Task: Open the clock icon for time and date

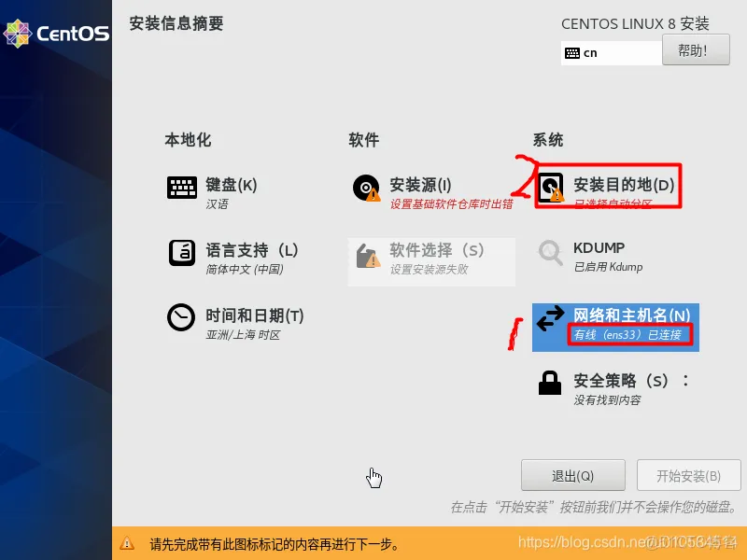Action: pyautogui.click(x=181, y=317)
